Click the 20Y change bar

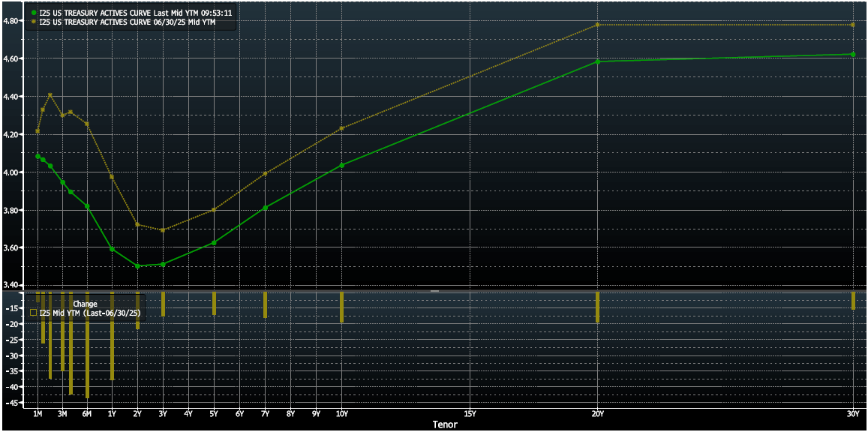598,307
